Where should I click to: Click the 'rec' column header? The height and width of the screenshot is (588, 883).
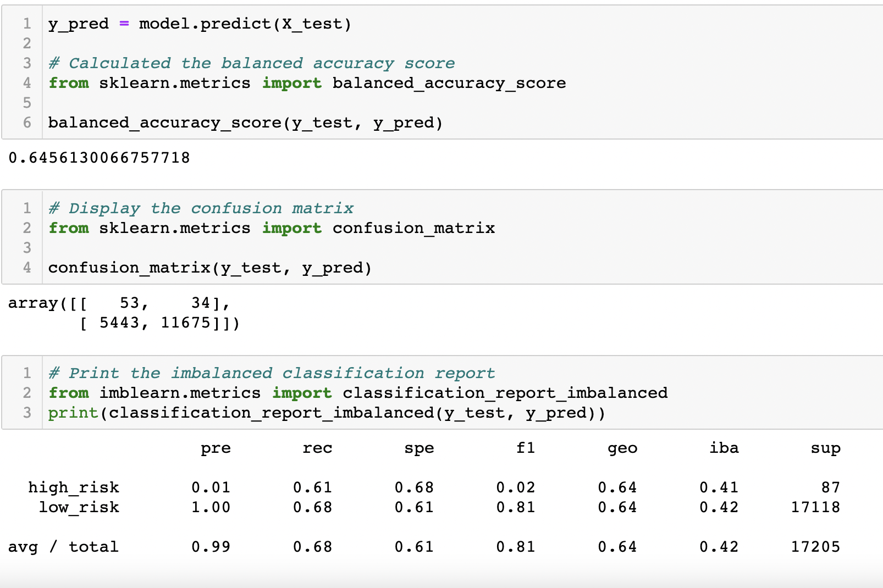tap(318, 449)
